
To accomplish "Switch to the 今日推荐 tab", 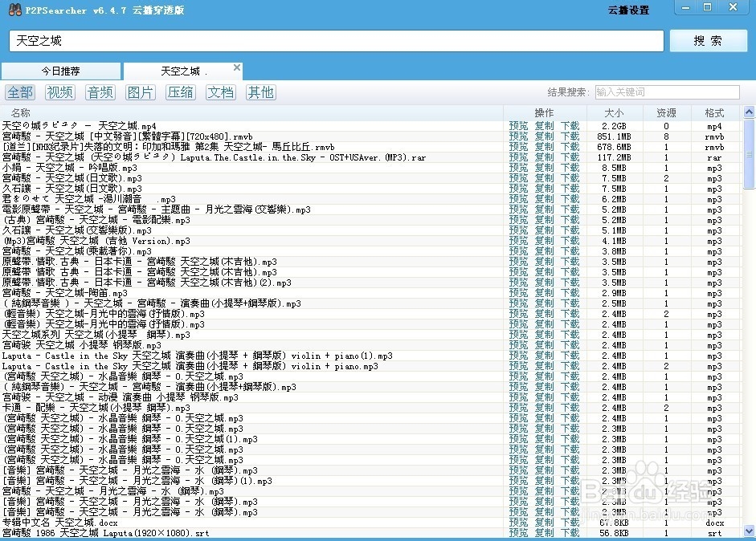I will (61, 71).
